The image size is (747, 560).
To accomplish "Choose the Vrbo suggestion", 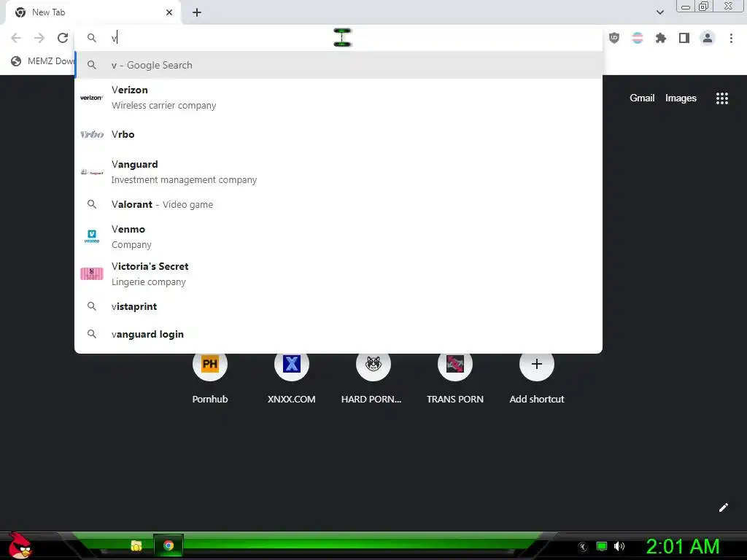I will click(338, 135).
